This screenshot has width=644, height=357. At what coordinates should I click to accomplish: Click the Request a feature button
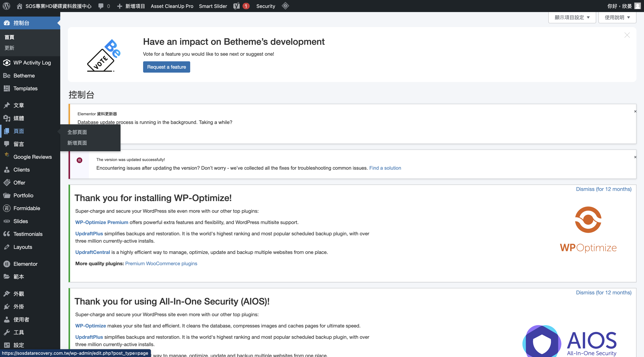click(166, 67)
